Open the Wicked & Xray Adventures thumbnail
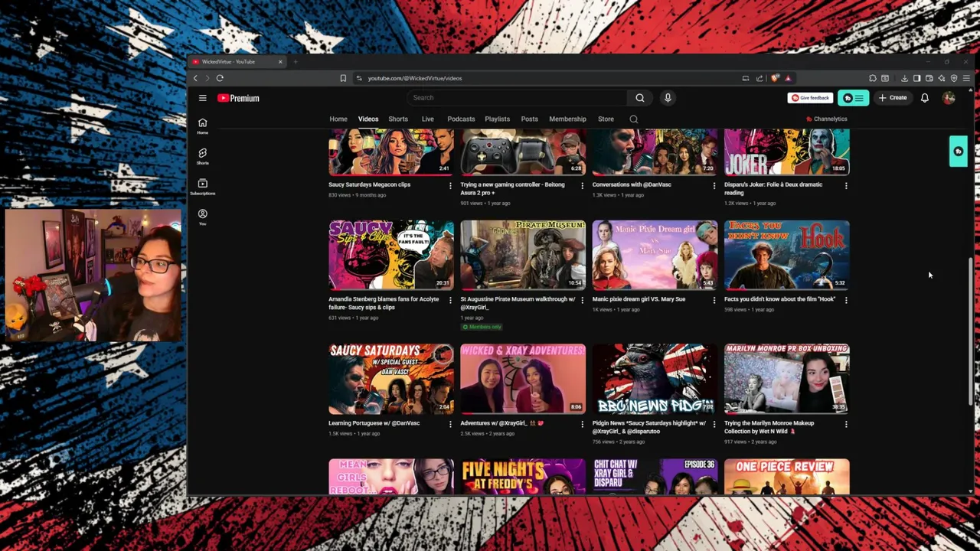 pyautogui.click(x=523, y=378)
